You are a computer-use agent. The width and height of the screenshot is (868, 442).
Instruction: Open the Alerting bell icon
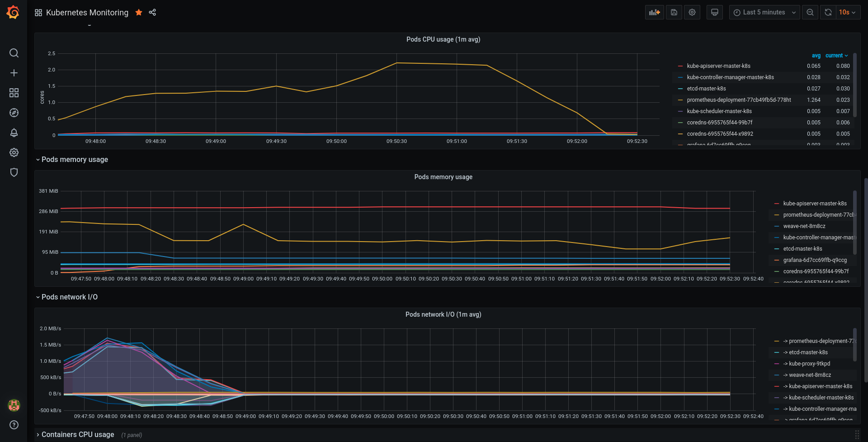click(14, 133)
